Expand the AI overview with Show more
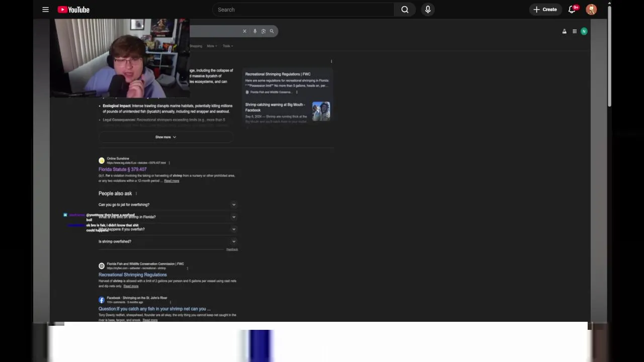Screen dimensions: 644x362 [166, 137]
